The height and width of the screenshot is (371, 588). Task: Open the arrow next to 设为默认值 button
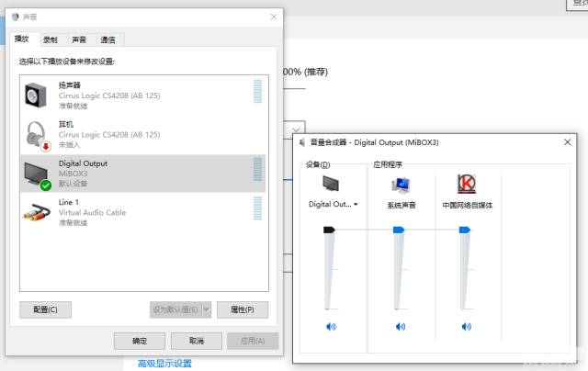207,309
